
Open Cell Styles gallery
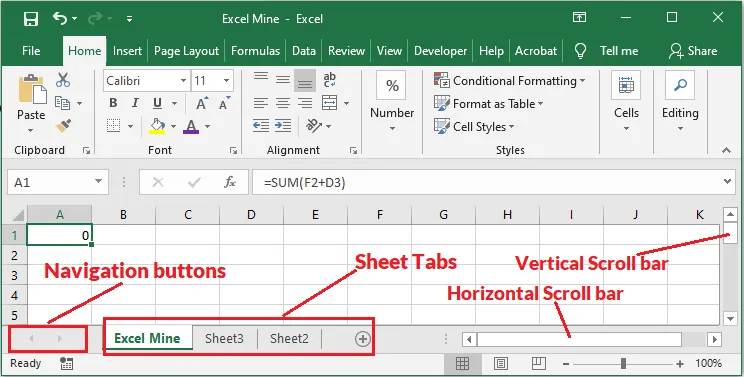(474, 127)
